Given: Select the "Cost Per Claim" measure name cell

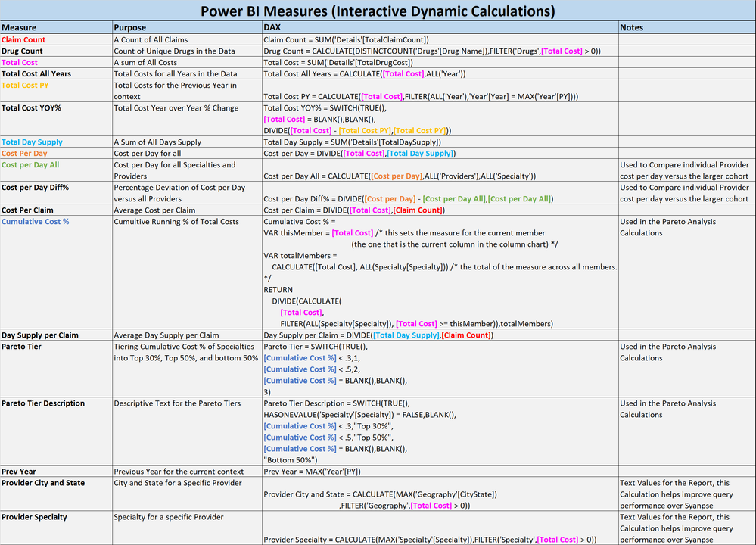Looking at the screenshot, I should (x=57, y=210).
